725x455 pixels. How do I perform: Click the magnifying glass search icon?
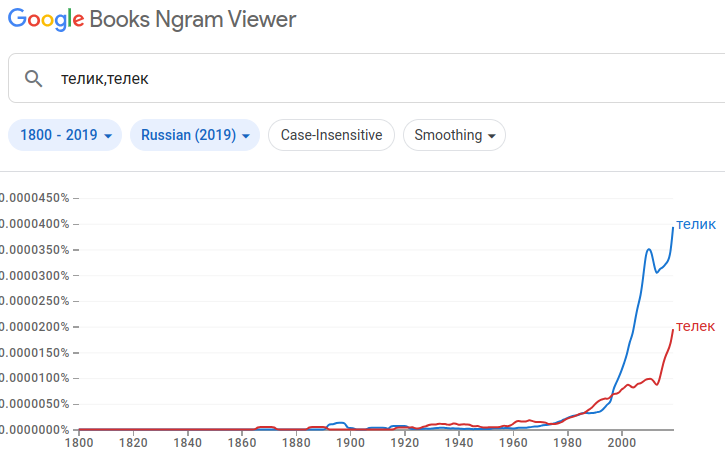tap(34, 79)
